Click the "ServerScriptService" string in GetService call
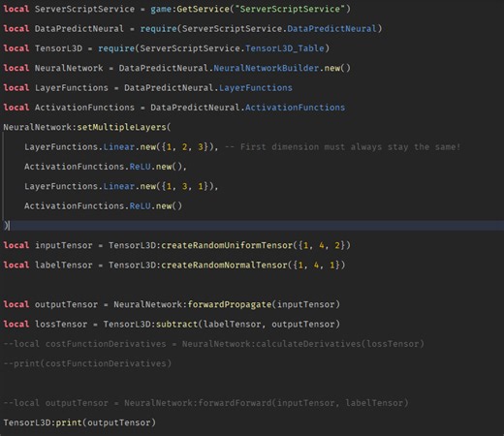The width and height of the screenshot is (504, 436). pyautogui.click(x=290, y=9)
